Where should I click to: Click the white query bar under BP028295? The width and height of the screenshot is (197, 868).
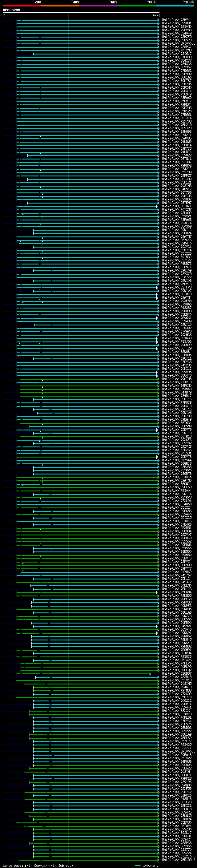point(81,13)
